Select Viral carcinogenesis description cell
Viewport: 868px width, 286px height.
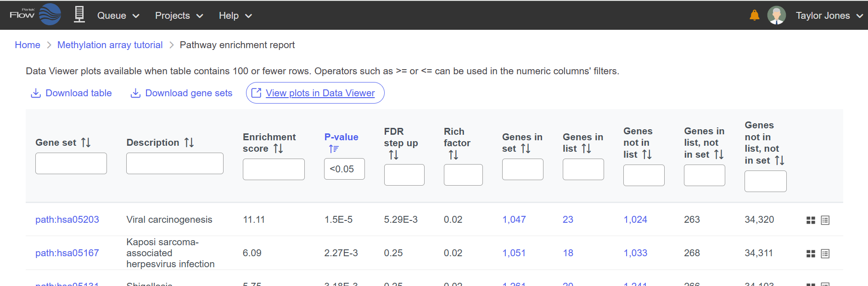(x=169, y=220)
